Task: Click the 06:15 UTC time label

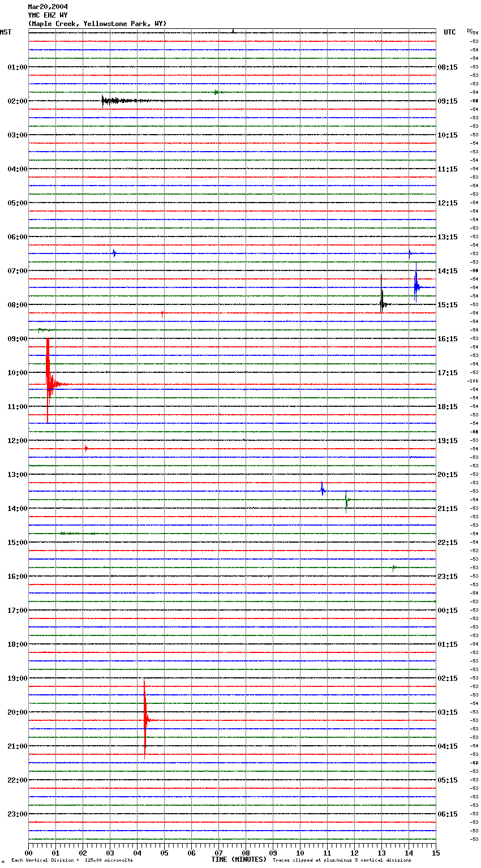Action: (448, 814)
